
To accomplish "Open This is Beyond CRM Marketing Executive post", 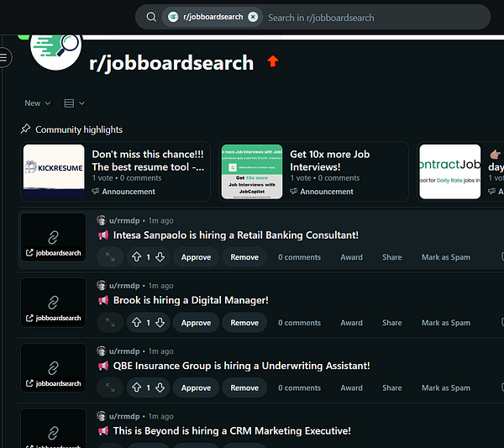I will pos(232,430).
